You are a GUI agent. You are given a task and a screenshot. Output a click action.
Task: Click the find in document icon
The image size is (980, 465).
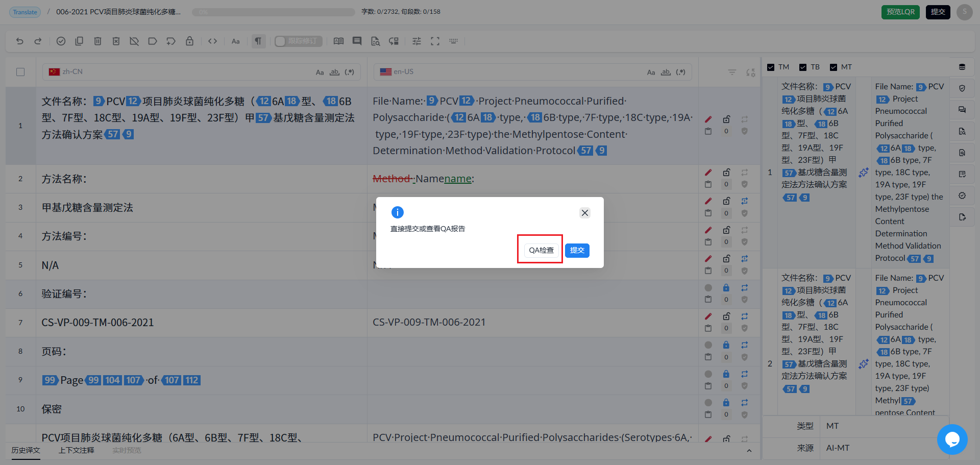pos(375,41)
